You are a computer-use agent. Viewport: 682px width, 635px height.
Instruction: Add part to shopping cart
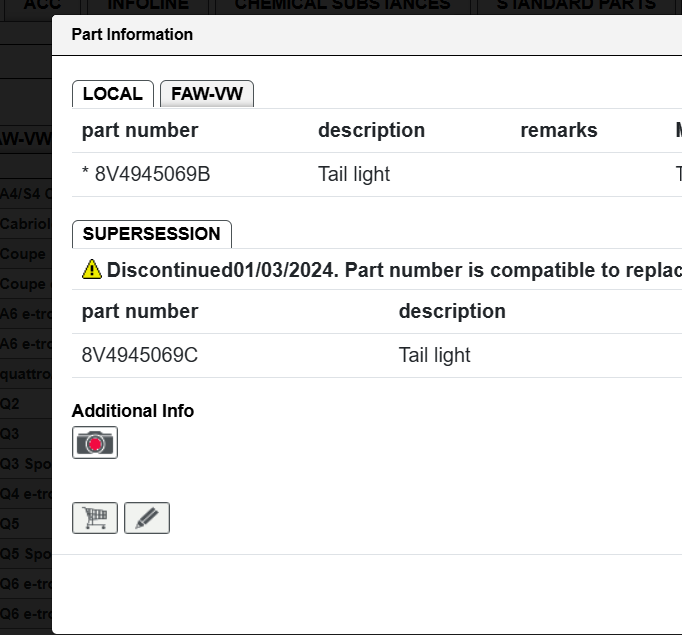point(95,518)
